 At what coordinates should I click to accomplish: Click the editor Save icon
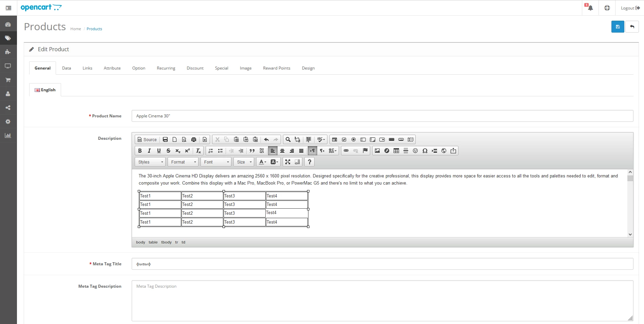165,139
